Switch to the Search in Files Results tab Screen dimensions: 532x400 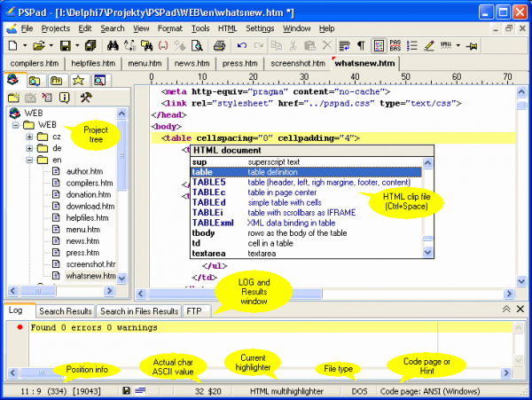[138, 311]
